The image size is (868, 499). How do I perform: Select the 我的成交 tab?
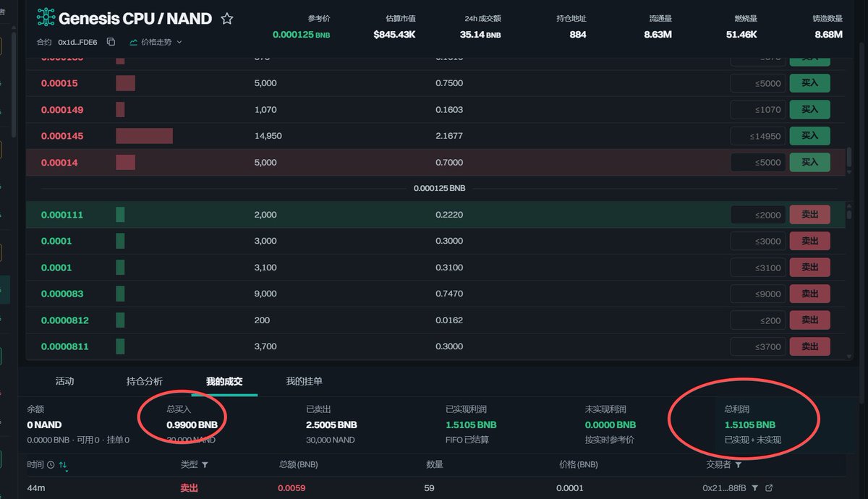click(x=224, y=381)
